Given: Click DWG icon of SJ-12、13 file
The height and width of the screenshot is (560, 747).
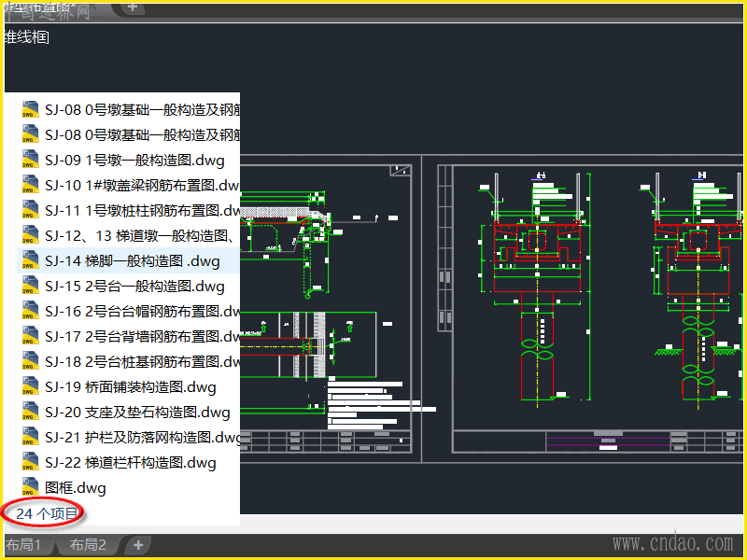Looking at the screenshot, I should (30, 235).
